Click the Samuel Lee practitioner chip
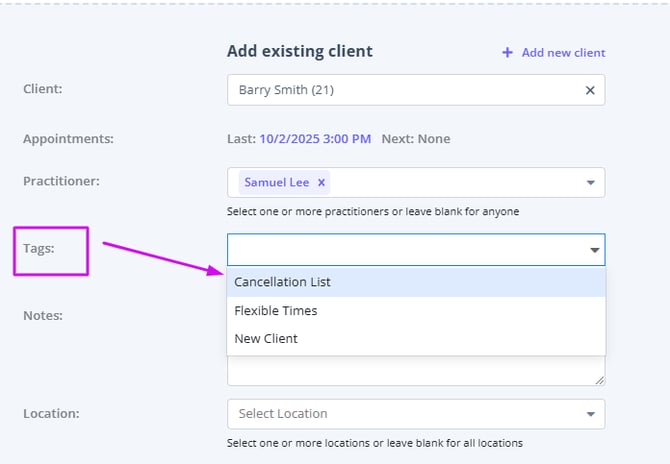Screen dimensions: 670x464 277,183
